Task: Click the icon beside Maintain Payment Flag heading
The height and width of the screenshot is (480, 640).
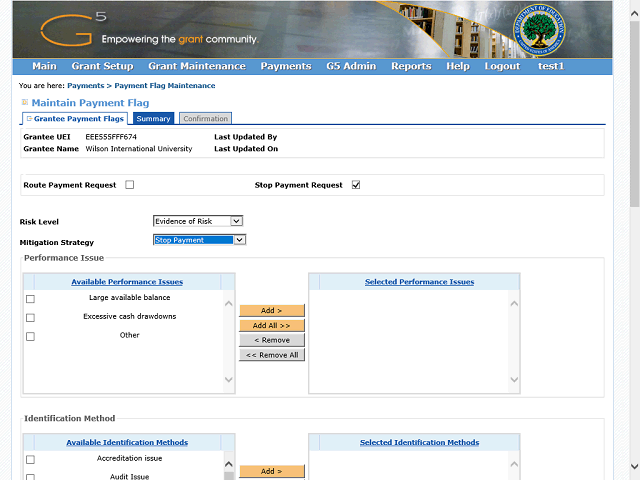Action: click(25, 103)
